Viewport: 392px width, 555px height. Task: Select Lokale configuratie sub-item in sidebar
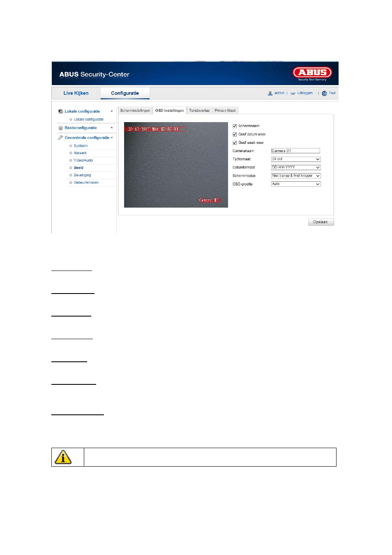pyautogui.click(x=89, y=120)
